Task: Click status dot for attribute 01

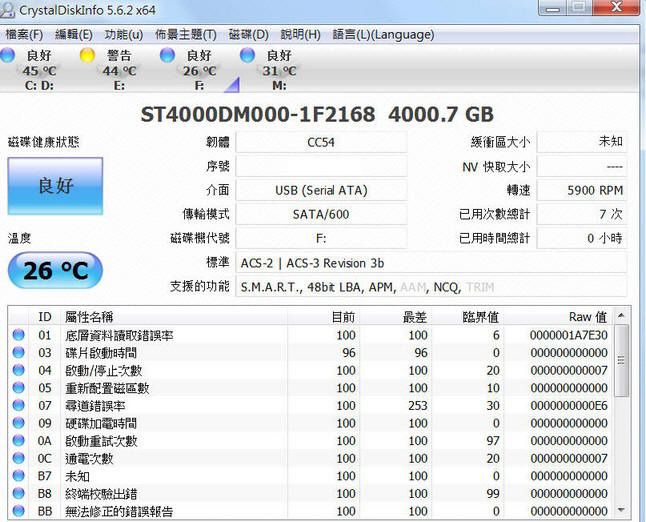Action: (x=19, y=335)
